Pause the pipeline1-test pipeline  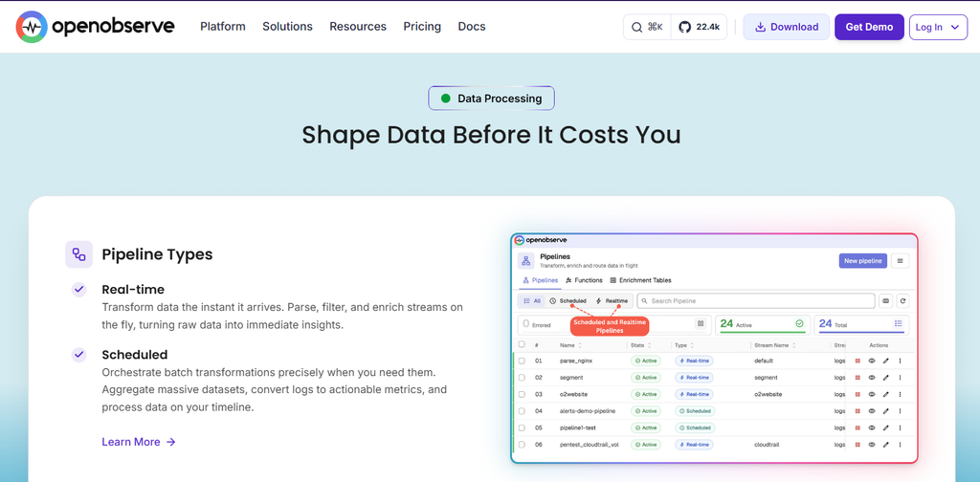[x=857, y=427]
